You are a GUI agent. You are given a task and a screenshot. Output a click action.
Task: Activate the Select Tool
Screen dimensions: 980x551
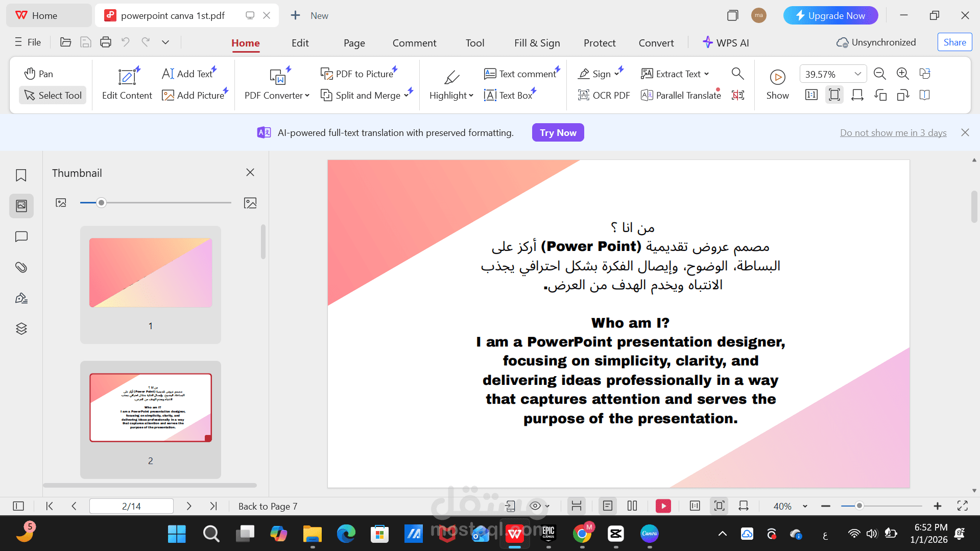[x=52, y=95]
